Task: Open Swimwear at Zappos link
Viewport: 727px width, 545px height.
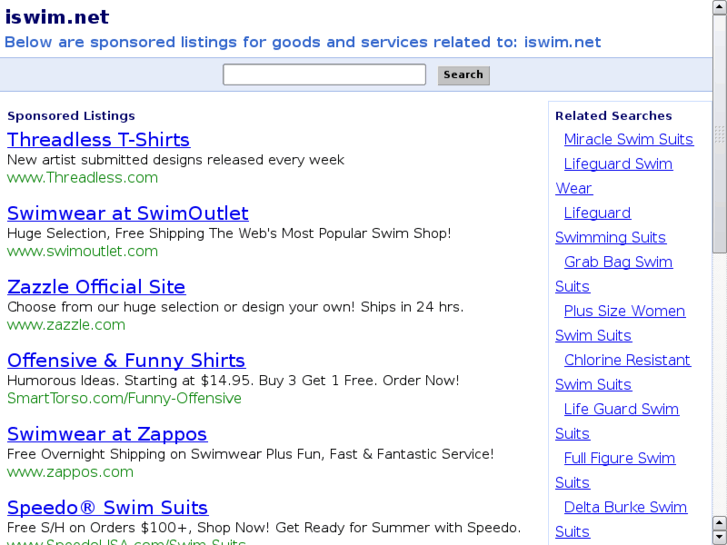Action: click(107, 434)
